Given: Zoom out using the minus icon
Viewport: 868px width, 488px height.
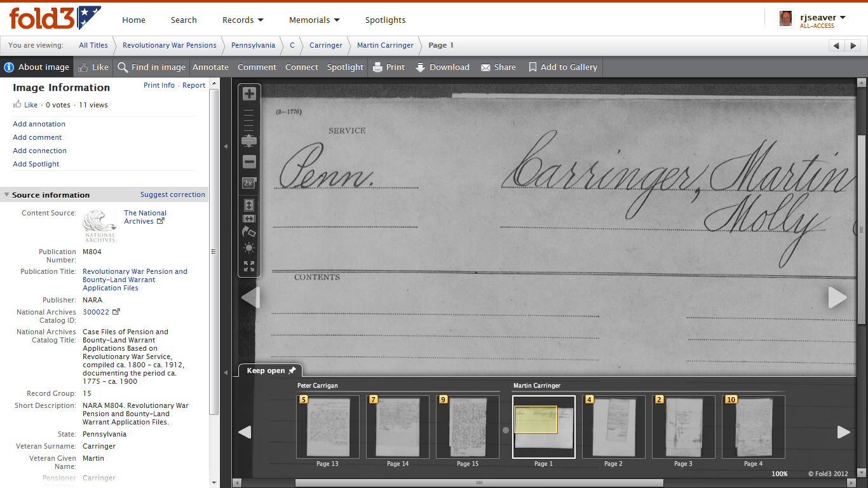Looking at the screenshot, I should click(249, 161).
